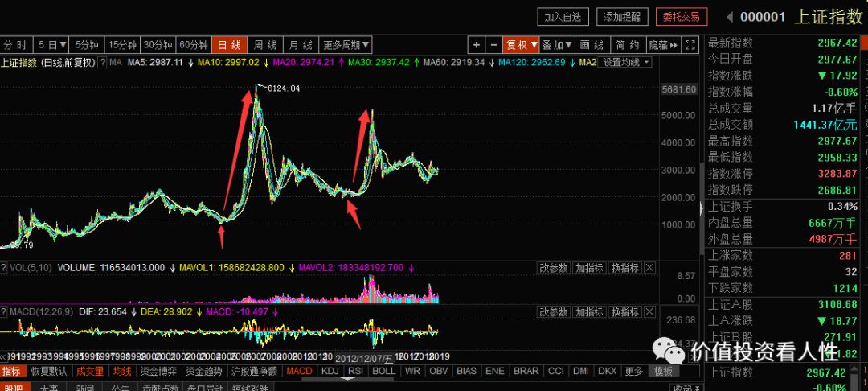Click the 指标 indicator button

pos(13,371)
